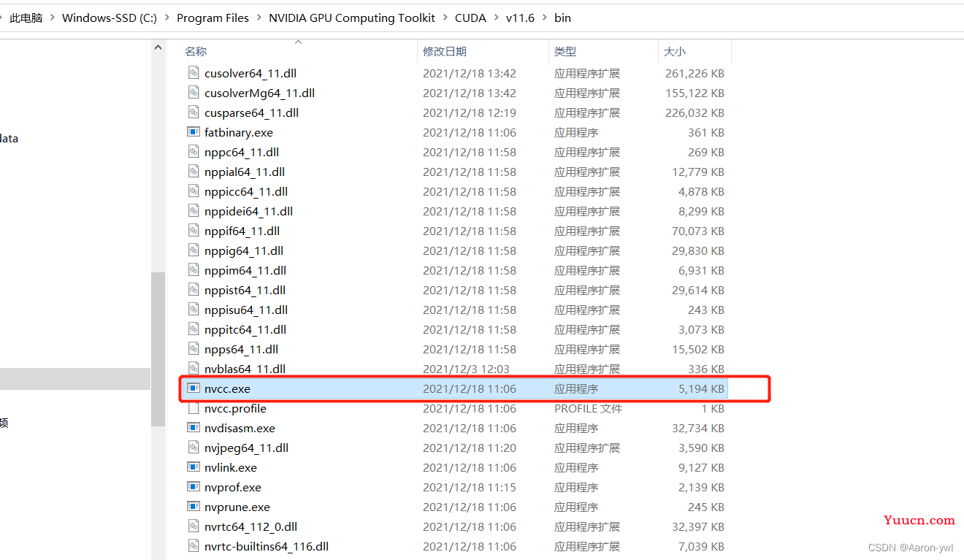
Task: Click the cusolver64_11.dll file icon
Action: (x=194, y=73)
